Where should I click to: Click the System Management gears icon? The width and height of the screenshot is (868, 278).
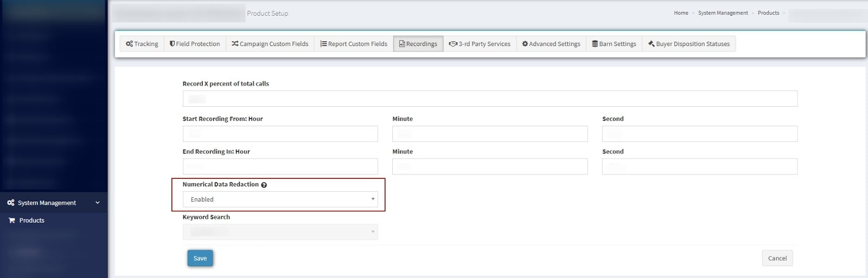click(x=11, y=203)
